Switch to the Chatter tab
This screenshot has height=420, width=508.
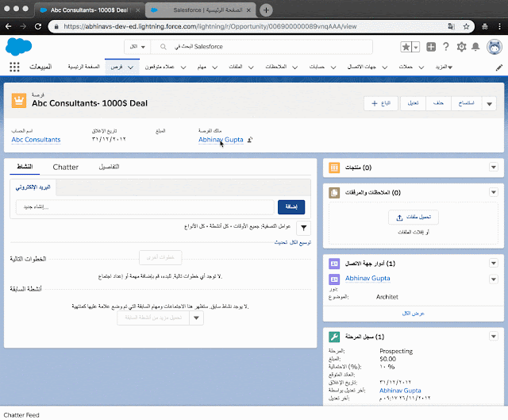[x=65, y=168]
